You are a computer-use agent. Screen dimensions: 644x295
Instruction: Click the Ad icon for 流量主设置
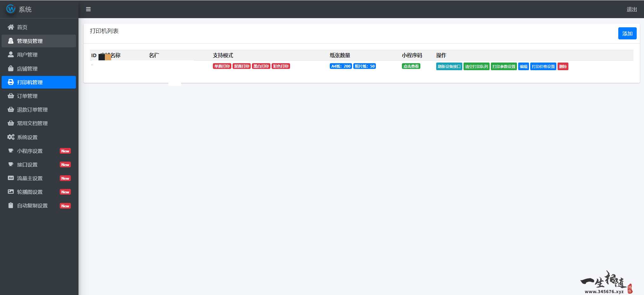pyautogui.click(x=11, y=178)
